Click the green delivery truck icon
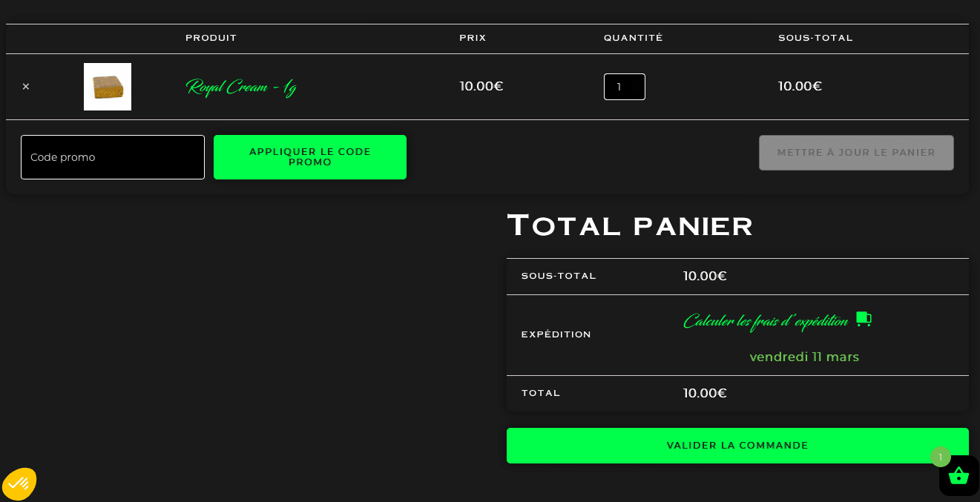Viewport: 980px width, 502px height. point(864,319)
